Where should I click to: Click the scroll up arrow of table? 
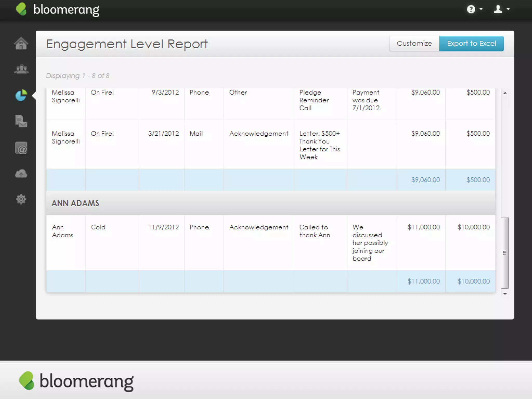tap(505, 93)
